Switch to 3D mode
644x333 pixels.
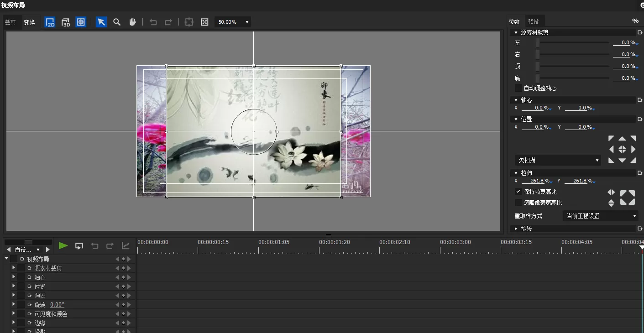[66, 22]
